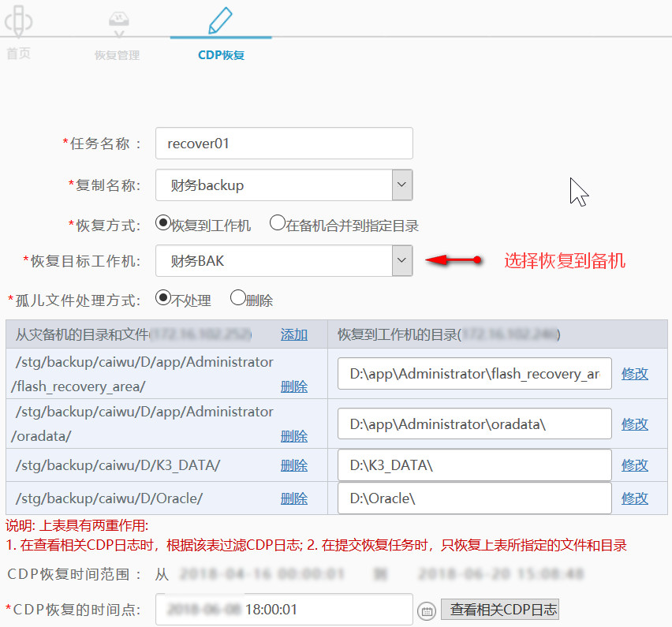672x627 pixels.
Task: Delete the flash_recovery_area directory row
Action: pos(293,386)
